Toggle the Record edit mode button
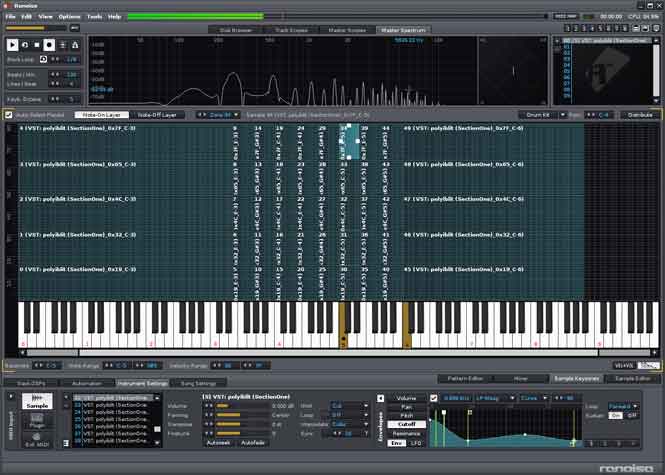 (49, 45)
